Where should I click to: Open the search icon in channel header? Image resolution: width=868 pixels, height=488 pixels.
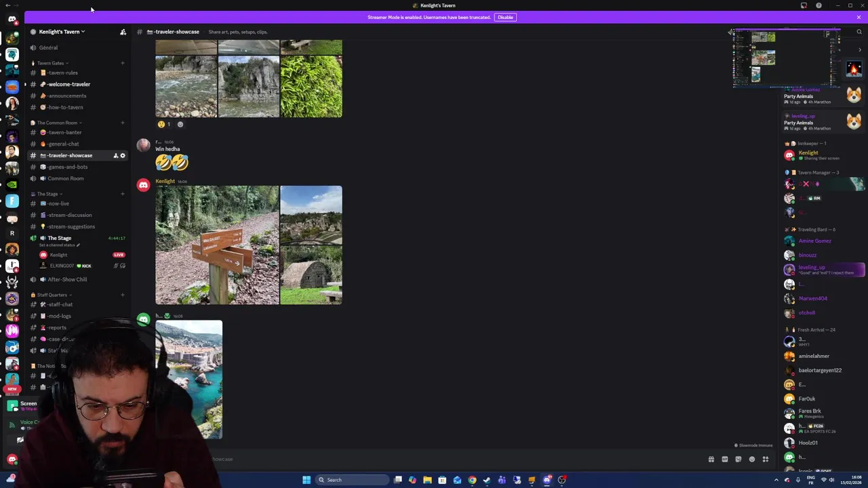859,32
